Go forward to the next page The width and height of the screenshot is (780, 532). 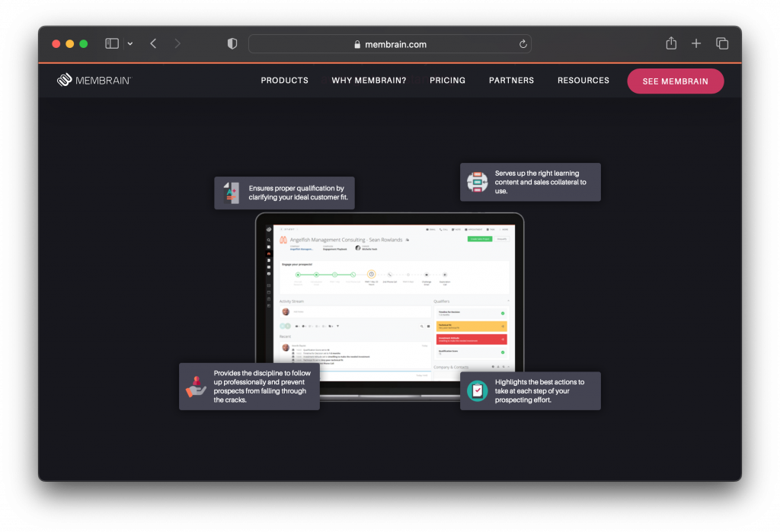click(x=177, y=43)
